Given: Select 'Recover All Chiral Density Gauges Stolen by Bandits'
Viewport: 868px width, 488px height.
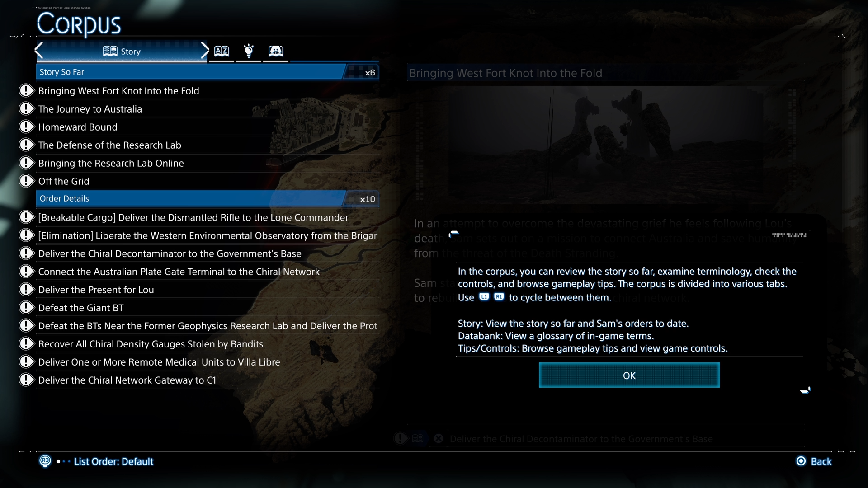Looking at the screenshot, I should [x=208, y=344].
